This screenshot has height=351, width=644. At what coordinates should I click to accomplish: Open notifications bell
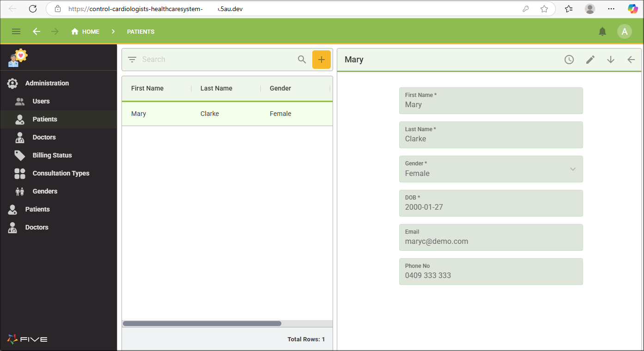[x=602, y=31]
